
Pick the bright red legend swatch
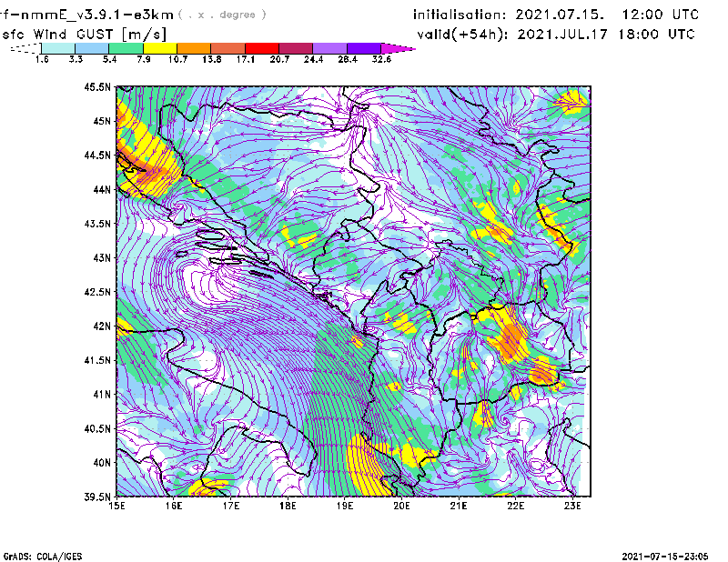point(262,48)
